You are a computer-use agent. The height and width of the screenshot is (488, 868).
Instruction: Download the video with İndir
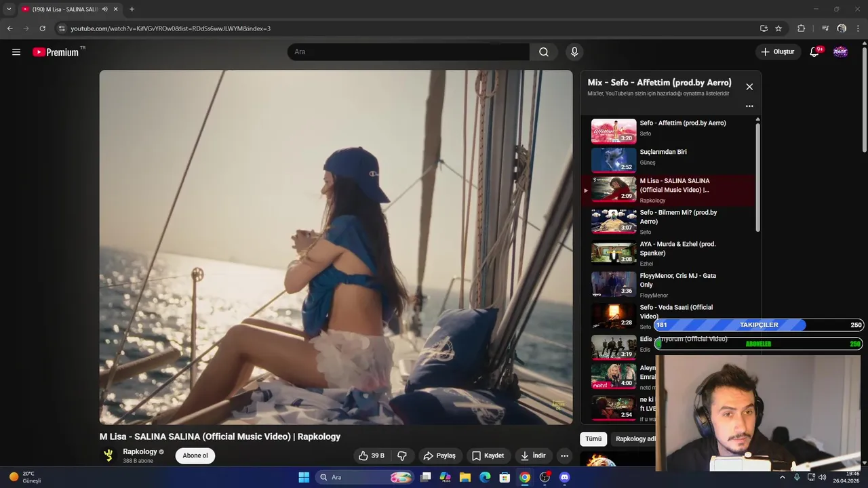(x=533, y=455)
